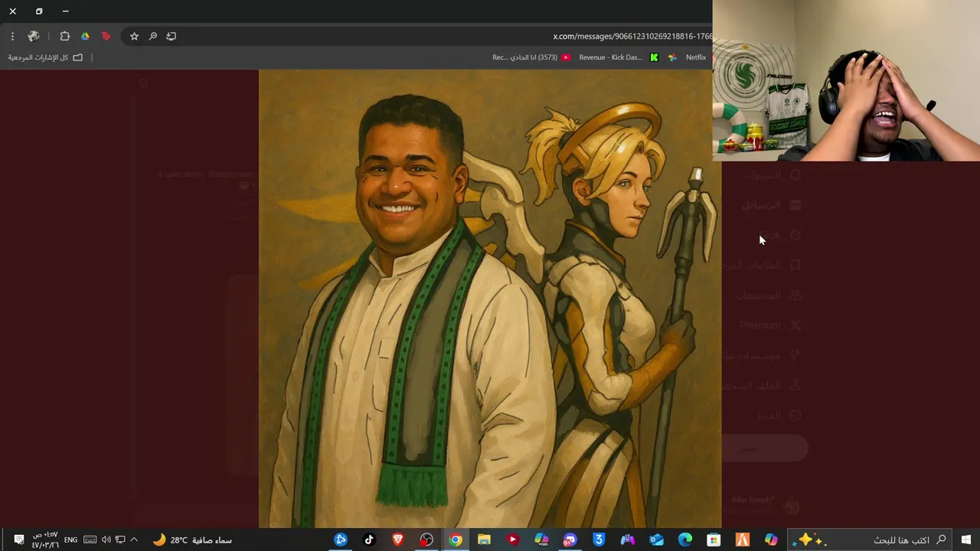Open the volume control in system tray

coord(106,540)
